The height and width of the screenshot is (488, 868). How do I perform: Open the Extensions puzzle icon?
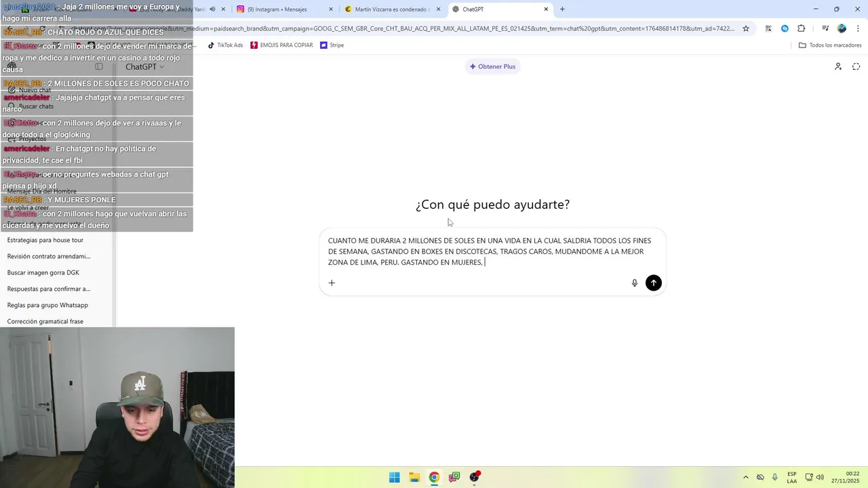801,28
